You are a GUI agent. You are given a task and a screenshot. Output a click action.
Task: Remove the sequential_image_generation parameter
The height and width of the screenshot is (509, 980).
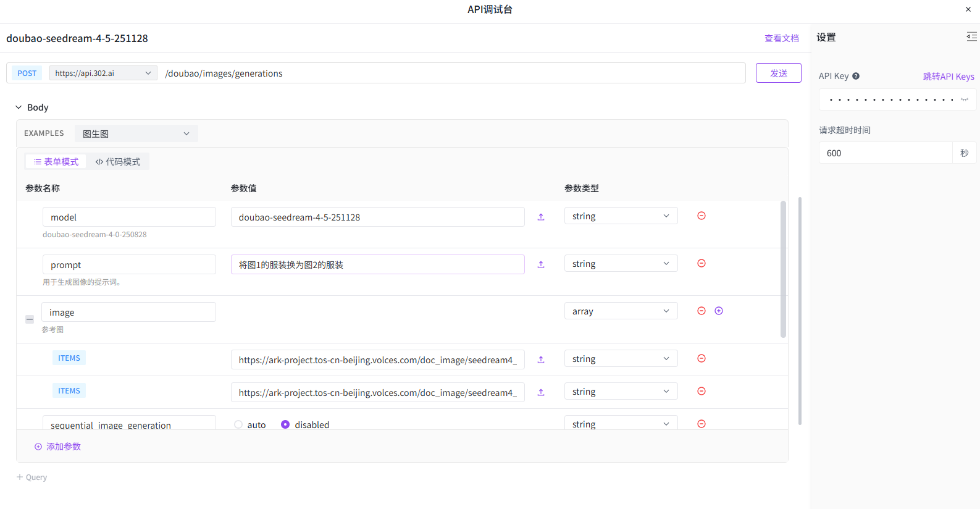click(x=701, y=424)
